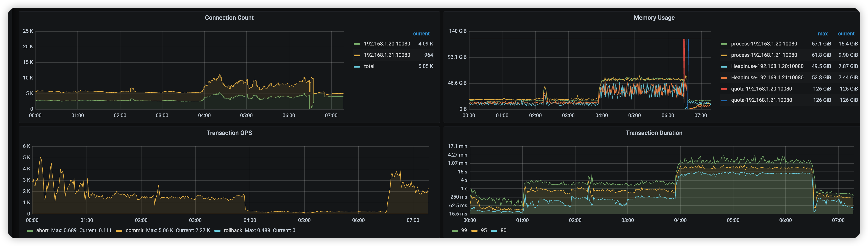Screen dimensions: 868x246
Task: Toggle the 99 percentile duration series
Action: [464, 230]
